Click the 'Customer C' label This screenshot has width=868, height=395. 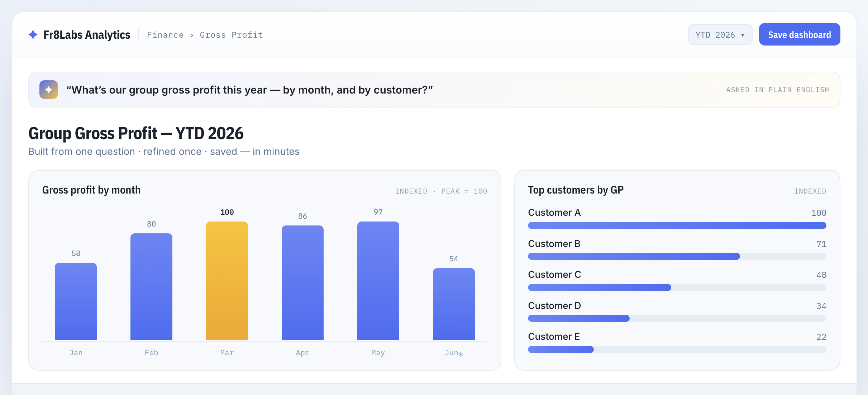[554, 275]
